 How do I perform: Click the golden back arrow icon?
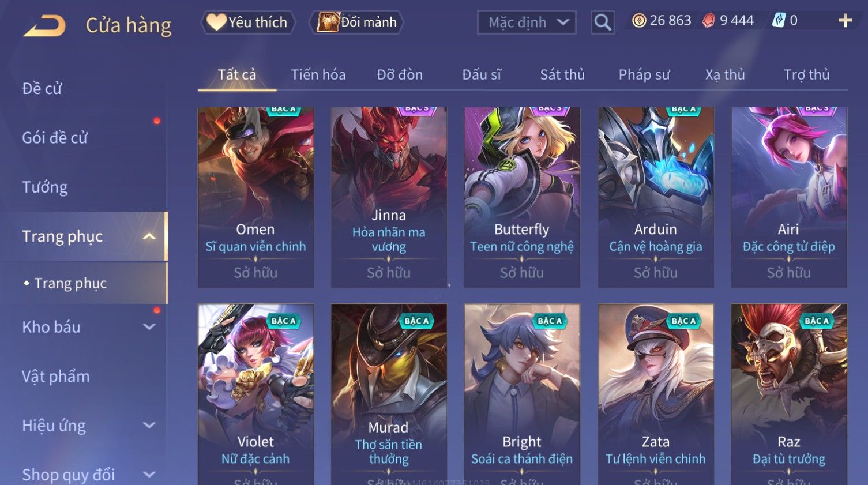tap(44, 25)
